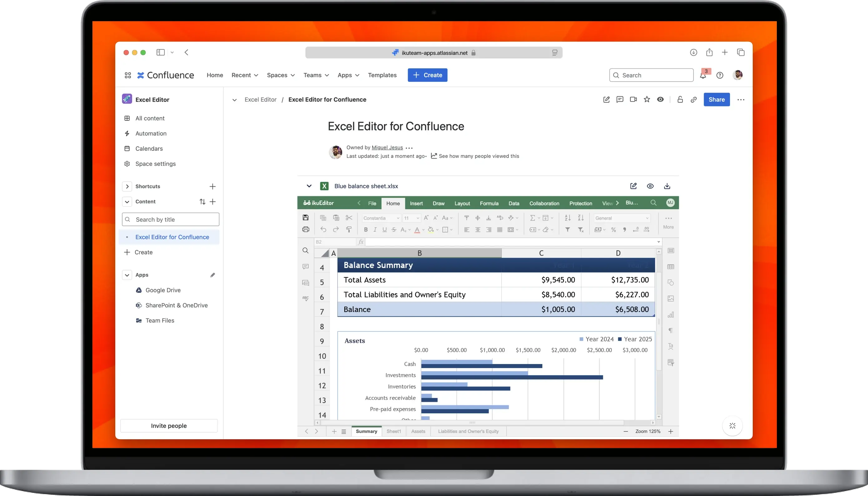Open Liabilities and Owner's Equity sheet tab

tap(468, 431)
